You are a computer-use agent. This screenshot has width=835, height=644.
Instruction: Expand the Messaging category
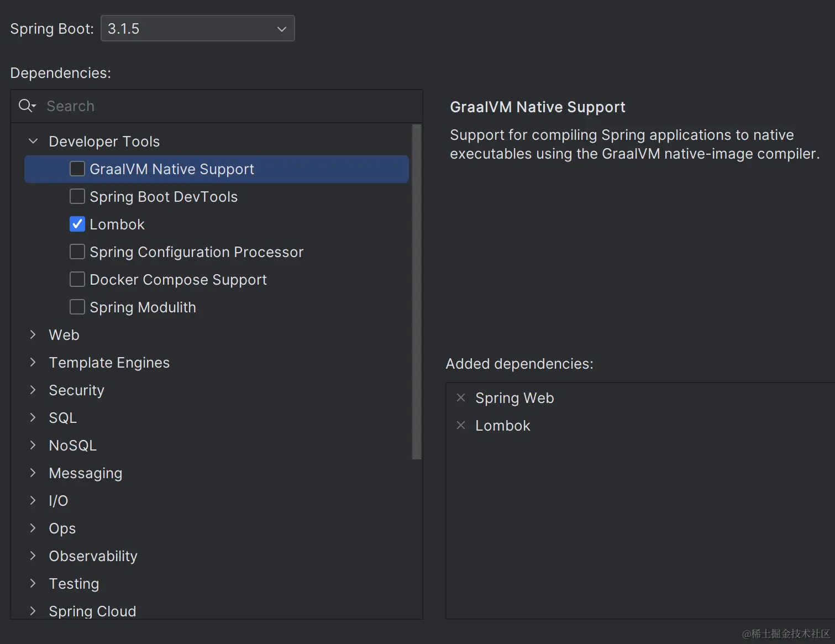tap(33, 473)
